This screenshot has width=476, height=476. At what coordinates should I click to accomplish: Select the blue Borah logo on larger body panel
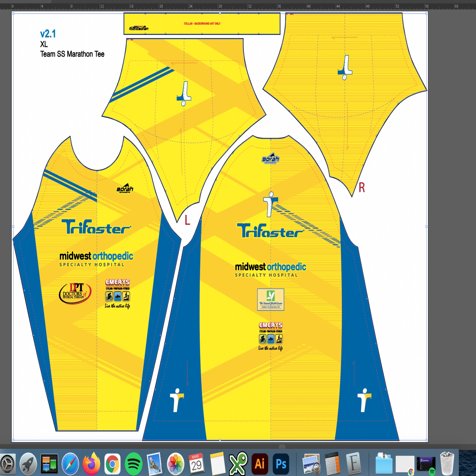click(x=271, y=159)
